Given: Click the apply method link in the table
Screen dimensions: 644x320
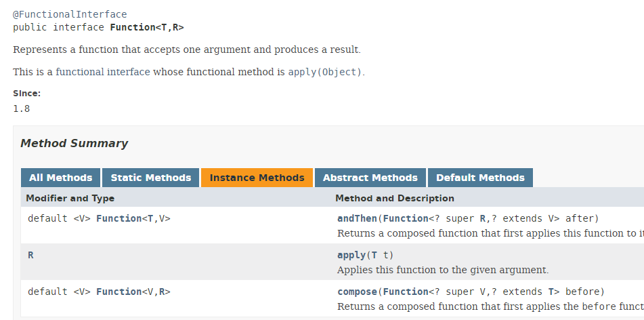Looking at the screenshot, I should pyautogui.click(x=351, y=255).
